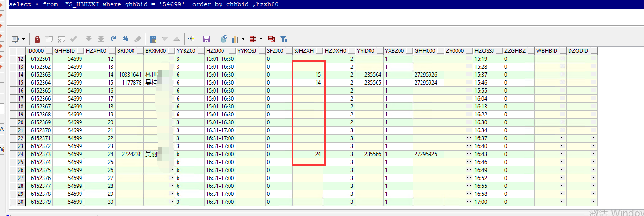This screenshot has width=644, height=216.
Task: Select row header number 24
Action: coord(21,154)
